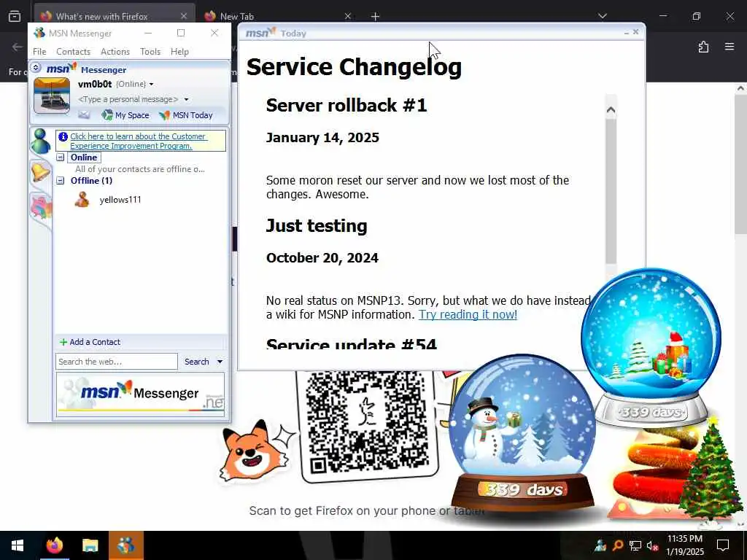
Task: Open Firefox View icon in the tab bar
Action: click(x=15, y=16)
